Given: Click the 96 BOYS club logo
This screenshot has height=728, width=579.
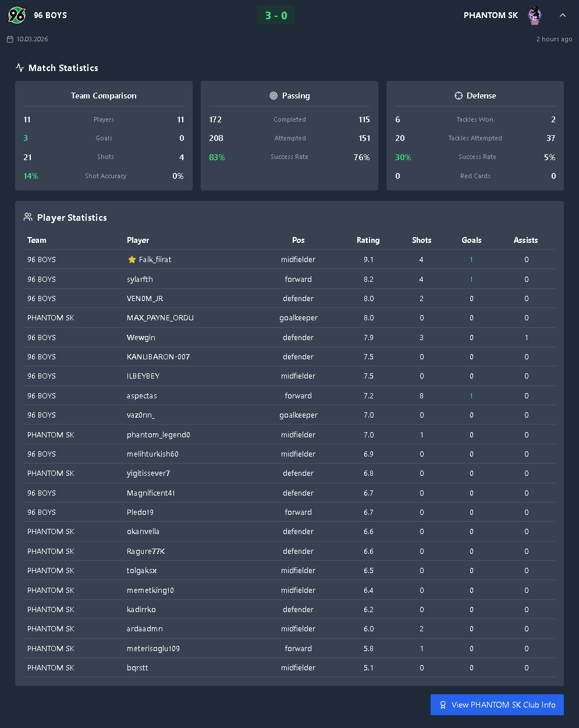Looking at the screenshot, I should [x=17, y=15].
